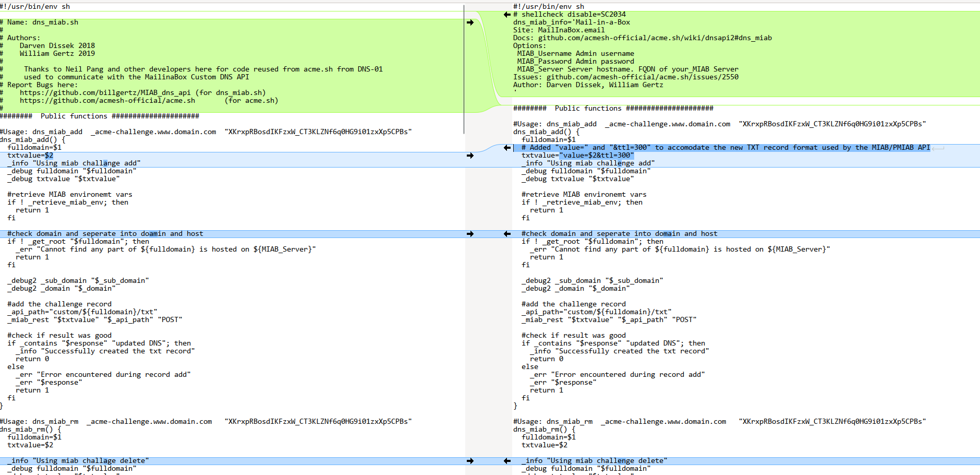Click 'Successfully created the txt record' in left pane

coord(105,351)
